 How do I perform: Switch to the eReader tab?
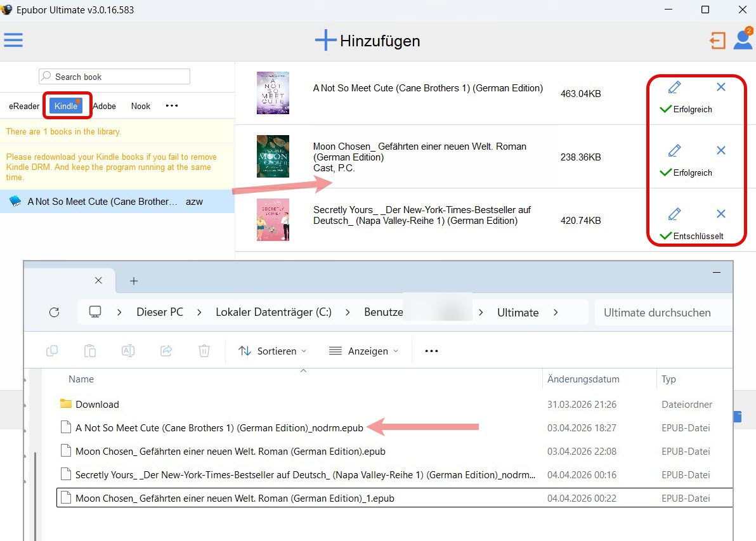(x=24, y=106)
